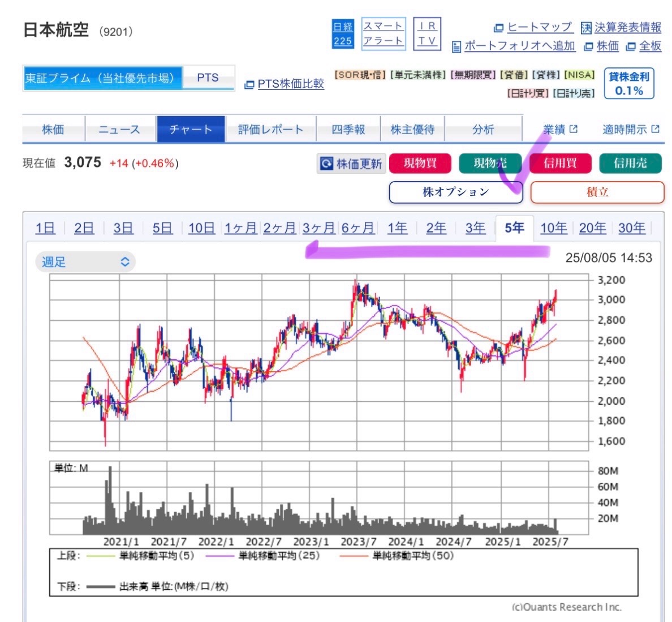
Task: Select the 3日 chart period
Action: [x=123, y=228]
